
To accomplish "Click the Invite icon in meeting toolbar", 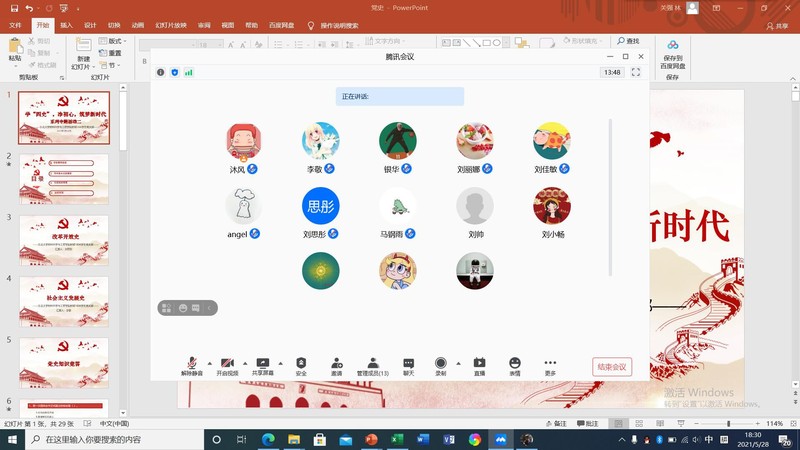I will click(x=337, y=364).
